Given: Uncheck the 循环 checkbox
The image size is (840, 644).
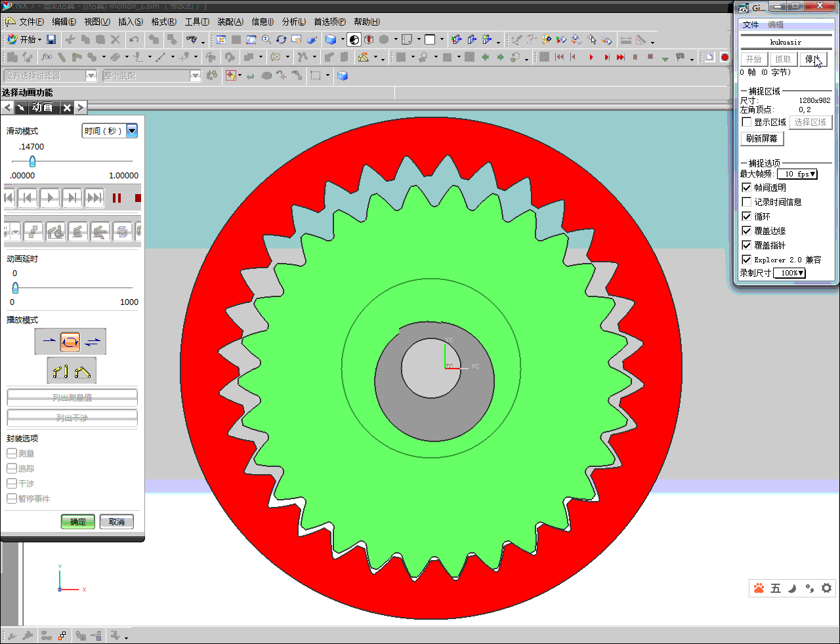Looking at the screenshot, I should click(747, 216).
